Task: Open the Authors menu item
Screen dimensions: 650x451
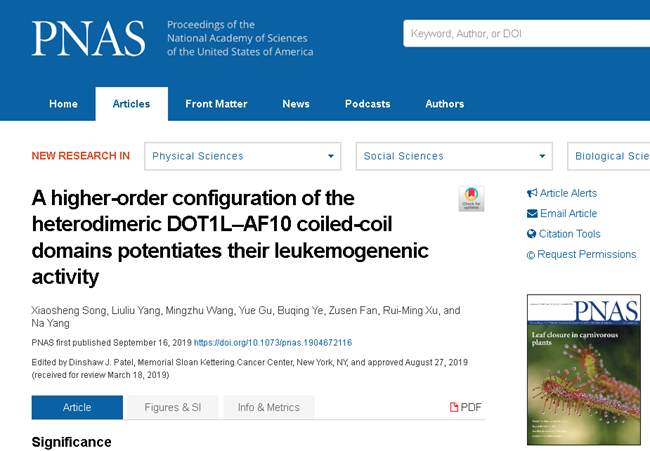Action: point(444,104)
